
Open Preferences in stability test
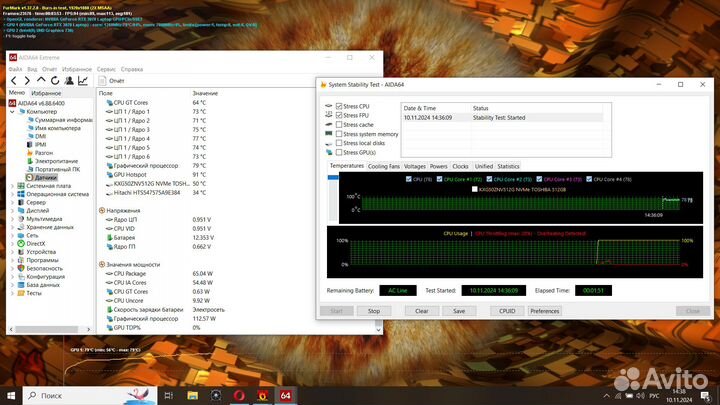click(x=545, y=311)
